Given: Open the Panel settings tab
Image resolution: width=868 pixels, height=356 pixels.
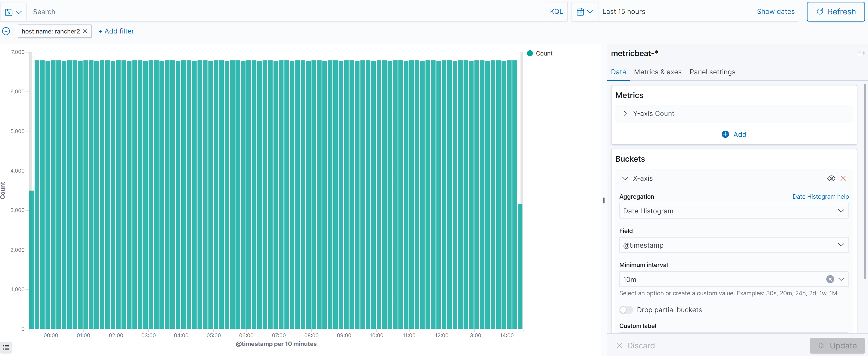Looking at the screenshot, I should 712,72.
